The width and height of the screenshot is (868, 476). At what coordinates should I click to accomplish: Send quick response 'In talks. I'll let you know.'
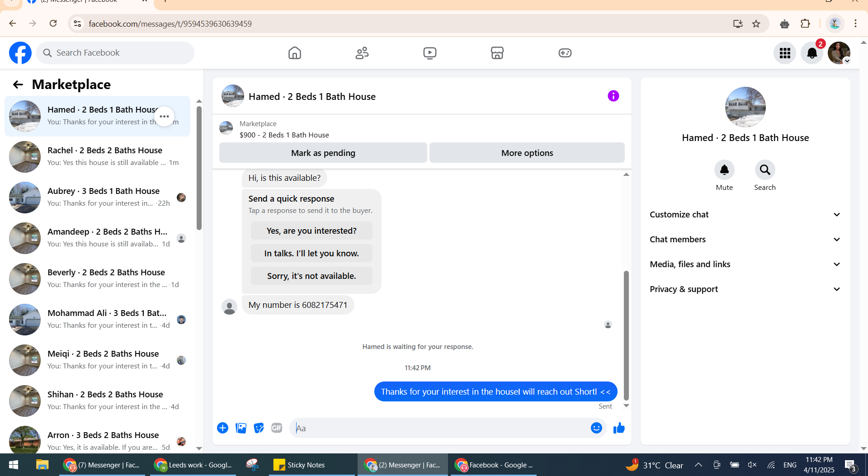(x=311, y=254)
